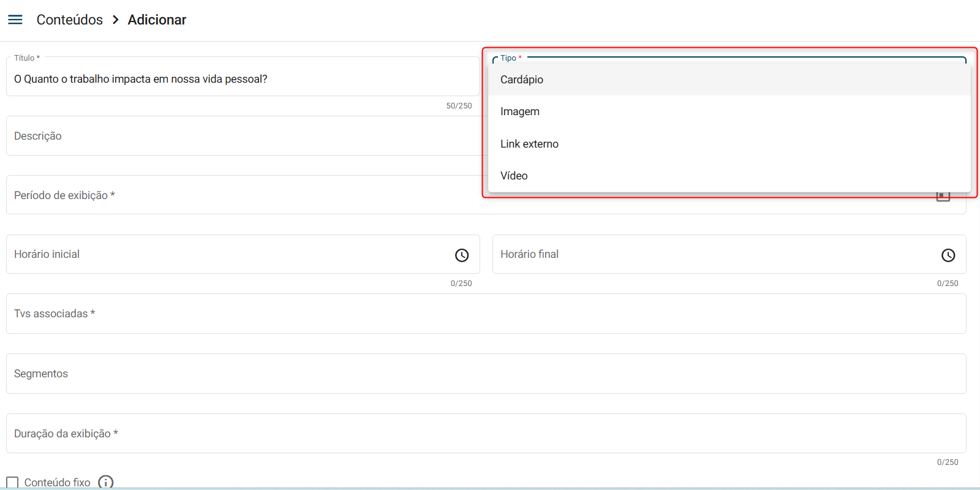Enable the Conteúdo fixo checkbox
Image resolution: width=980 pixels, height=490 pixels.
click(12, 483)
